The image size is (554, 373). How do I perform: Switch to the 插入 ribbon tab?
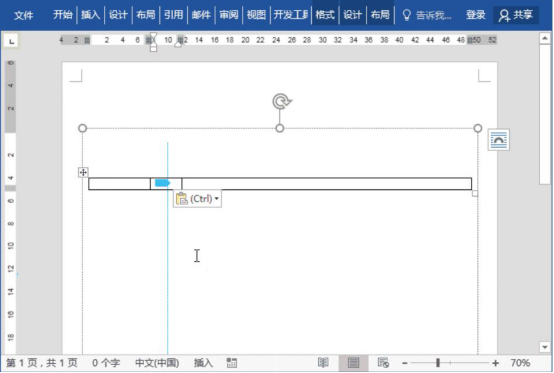(90, 15)
